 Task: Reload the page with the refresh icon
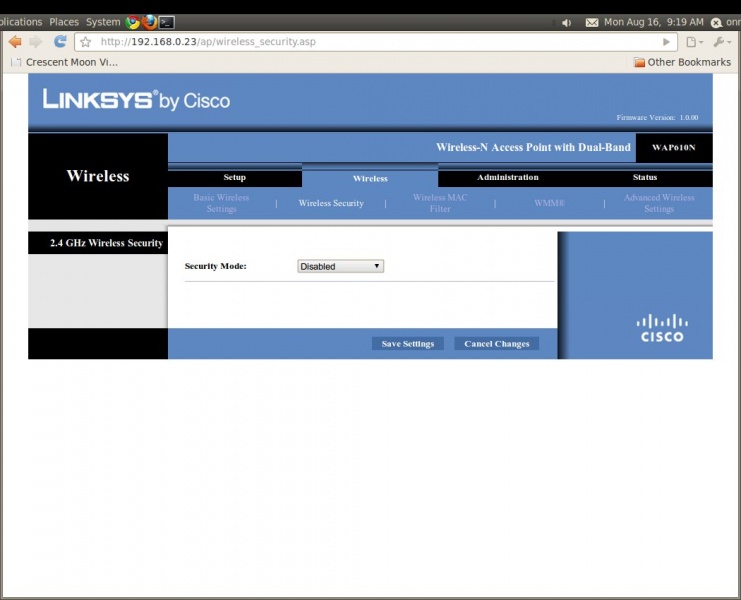point(60,42)
